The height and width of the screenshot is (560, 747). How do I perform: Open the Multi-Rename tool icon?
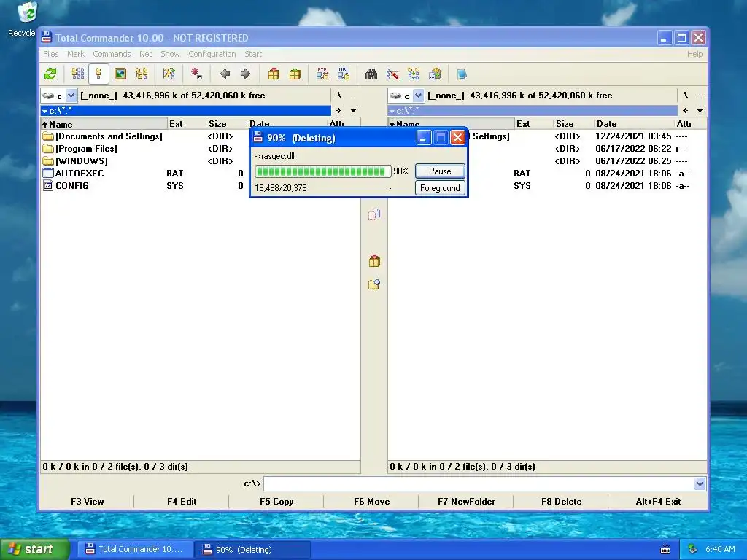coord(392,74)
